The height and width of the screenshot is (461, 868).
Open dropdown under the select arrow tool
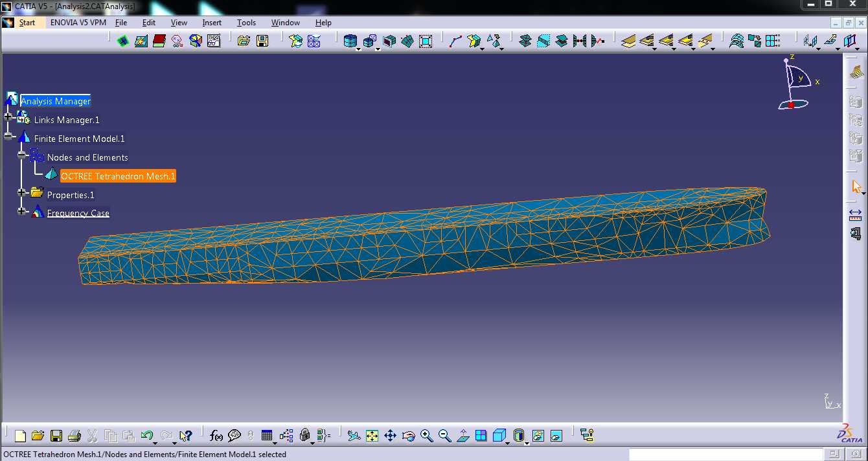coord(863,194)
